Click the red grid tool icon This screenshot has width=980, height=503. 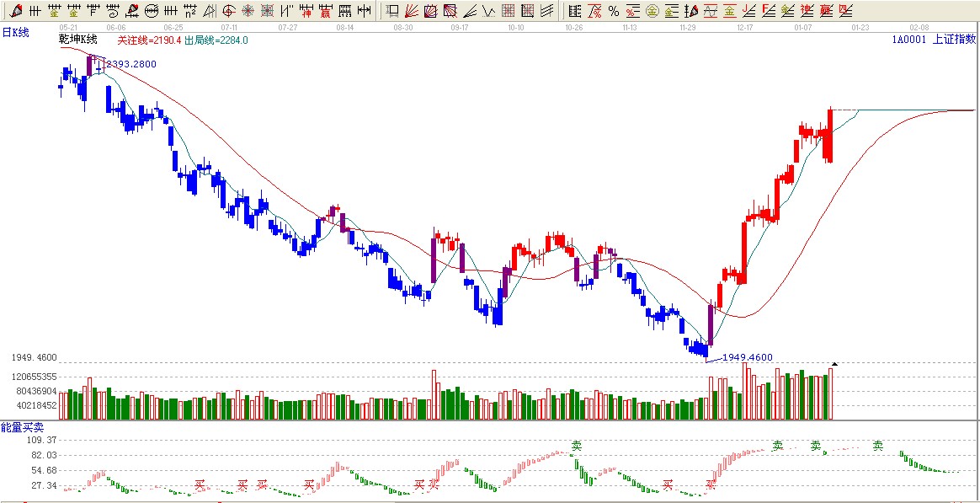tap(508, 11)
